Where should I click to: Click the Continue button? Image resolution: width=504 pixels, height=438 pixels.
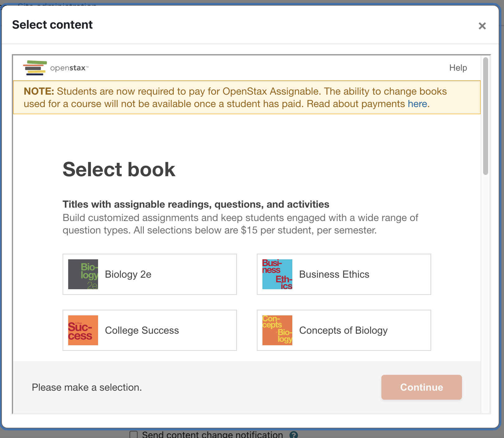[x=421, y=387]
